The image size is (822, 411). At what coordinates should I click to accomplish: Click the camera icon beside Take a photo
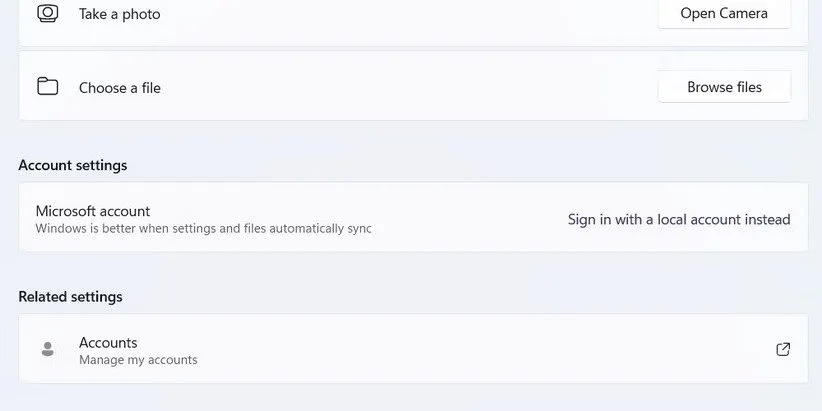[x=47, y=13]
